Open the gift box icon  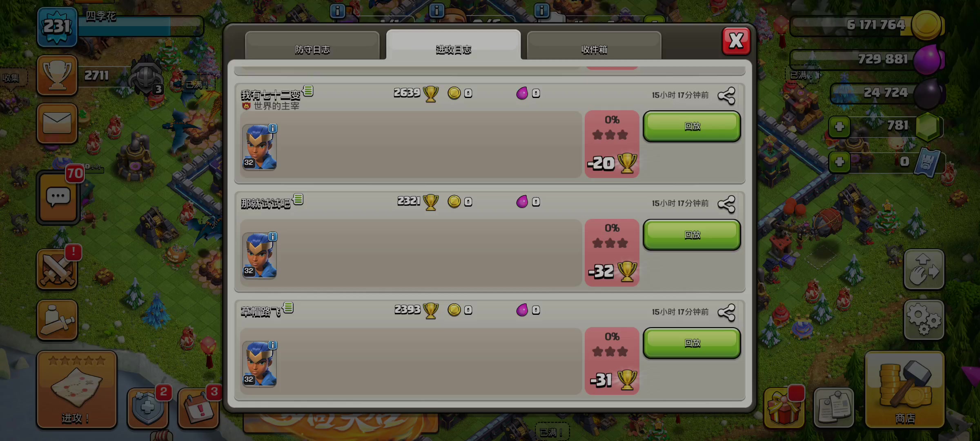pos(784,408)
